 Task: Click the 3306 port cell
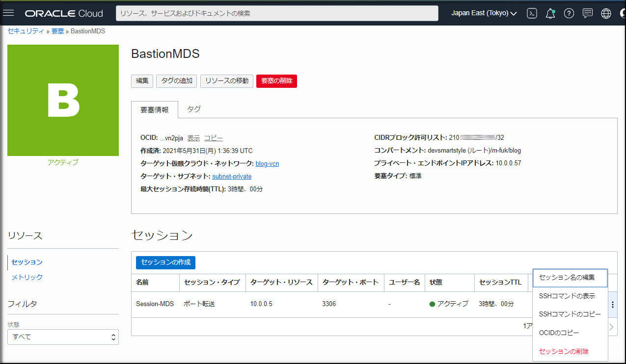click(x=329, y=304)
